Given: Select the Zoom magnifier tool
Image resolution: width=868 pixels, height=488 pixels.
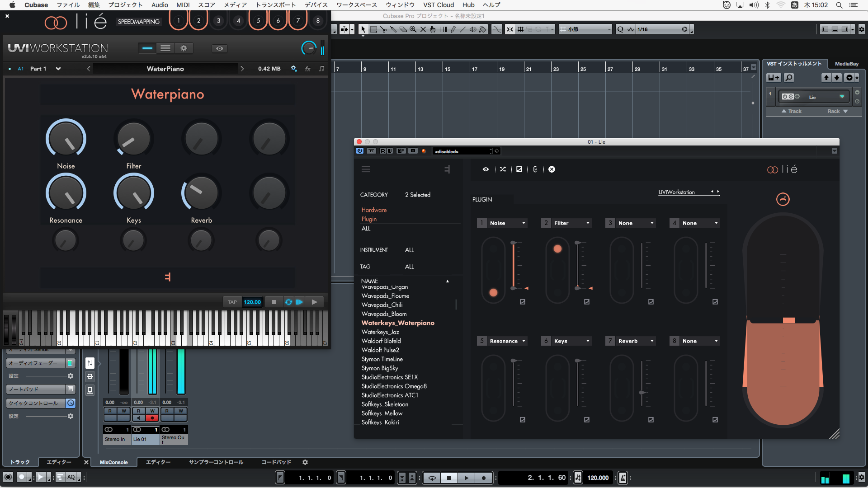Looking at the screenshot, I should coord(413,29).
